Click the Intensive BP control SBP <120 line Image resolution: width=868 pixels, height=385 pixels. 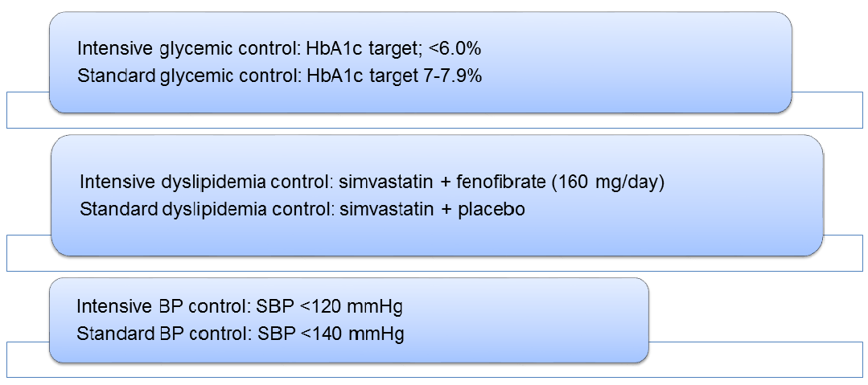tap(239, 307)
